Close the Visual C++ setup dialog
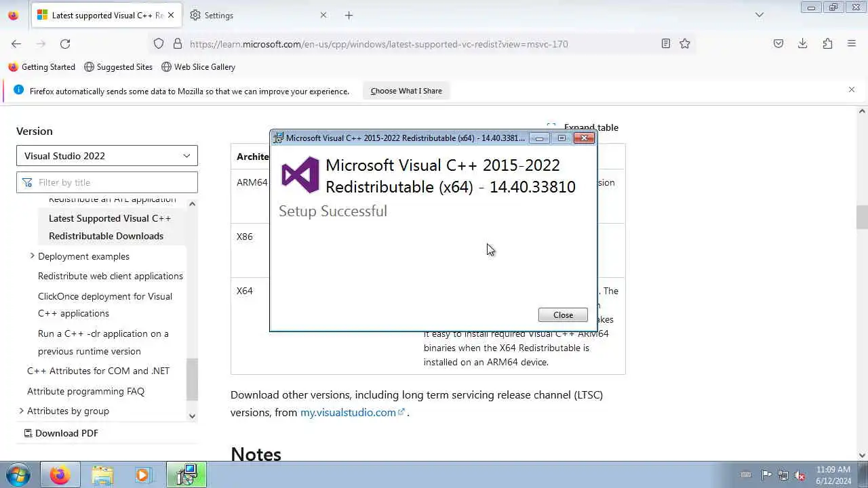This screenshot has height=488, width=868. click(563, 314)
